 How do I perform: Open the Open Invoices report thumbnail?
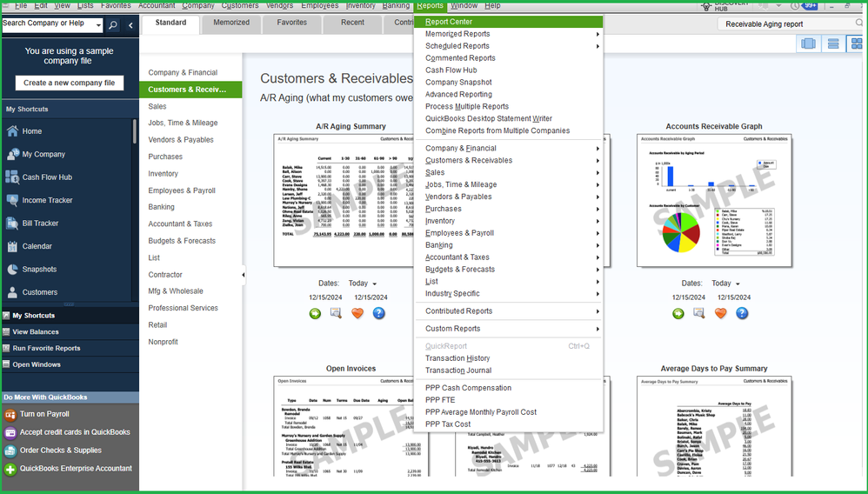(351, 426)
